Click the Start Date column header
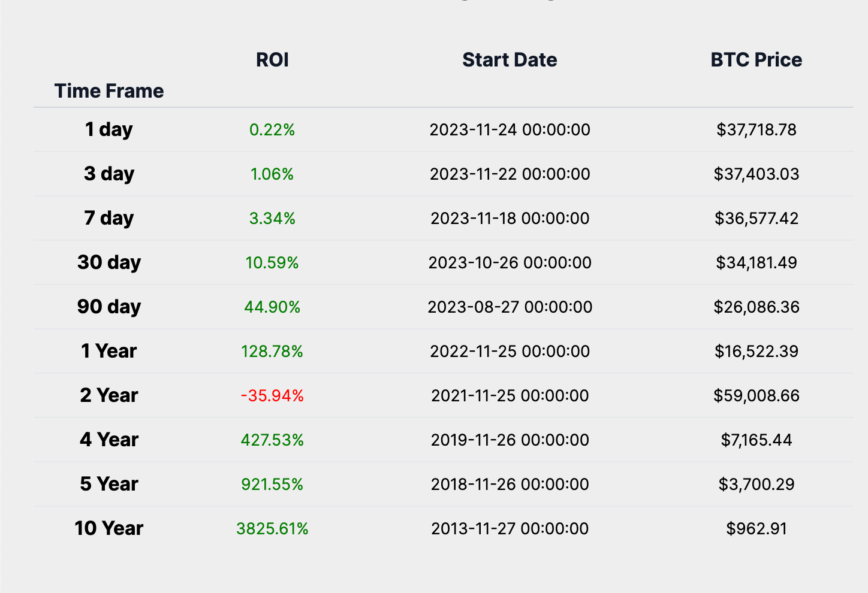 pyautogui.click(x=510, y=60)
